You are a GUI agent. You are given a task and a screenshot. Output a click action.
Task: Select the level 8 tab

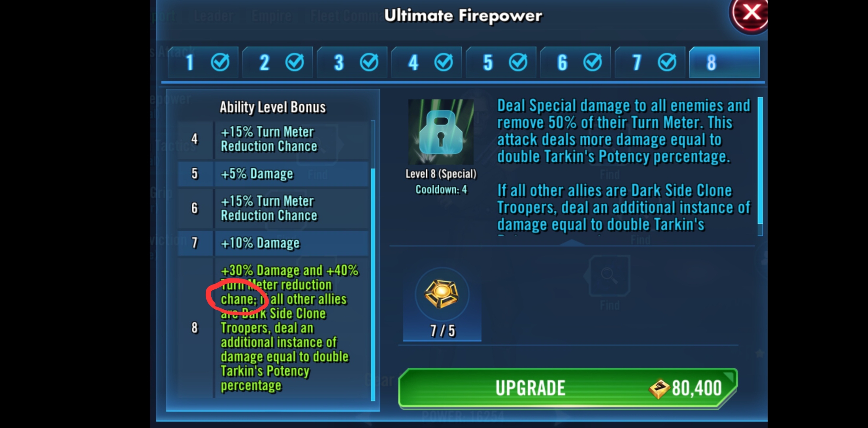(724, 63)
